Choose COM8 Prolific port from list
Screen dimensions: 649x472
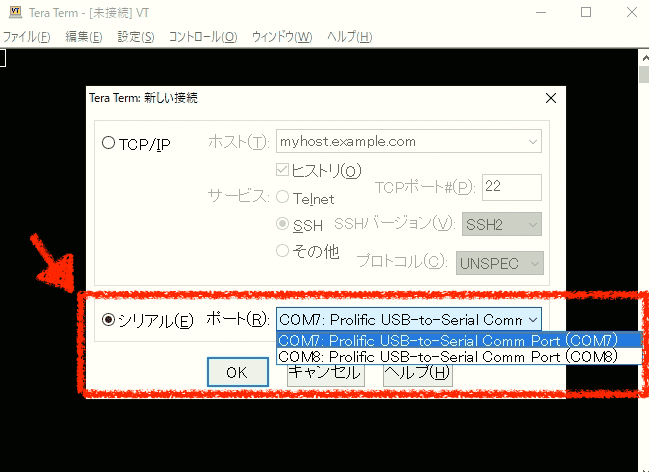(x=459, y=356)
